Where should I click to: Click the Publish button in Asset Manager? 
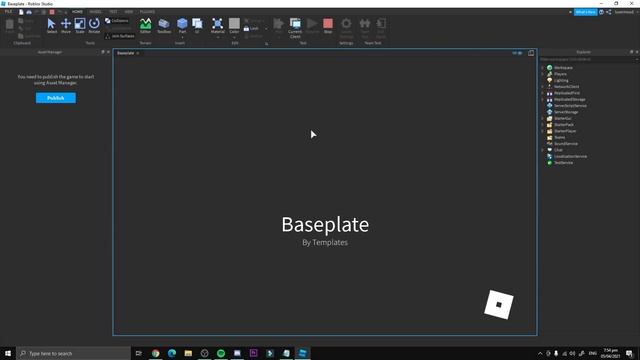pos(56,98)
